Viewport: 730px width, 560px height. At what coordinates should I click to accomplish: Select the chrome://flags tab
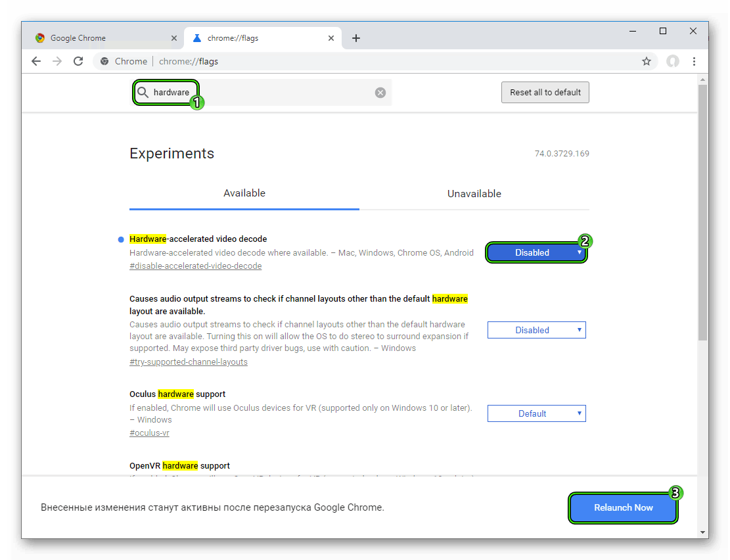(263, 38)
